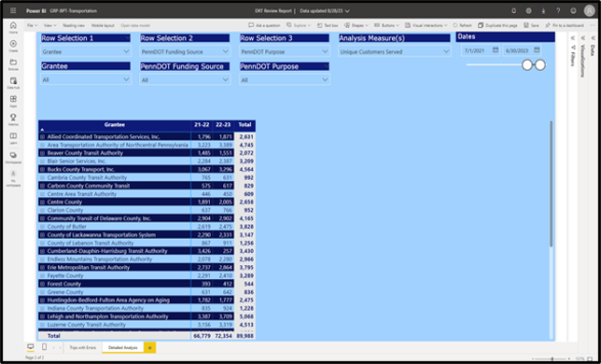
Task: Open My workspace in sidebar
Action: point(13,178)
